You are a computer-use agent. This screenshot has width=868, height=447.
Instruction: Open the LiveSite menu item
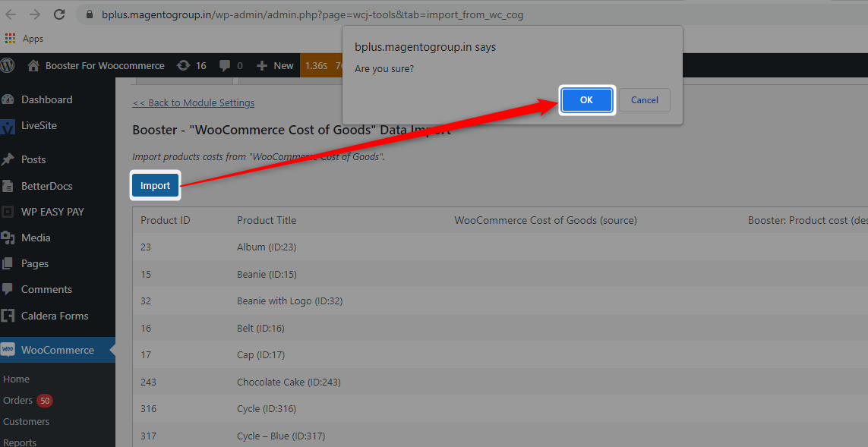click(x=39, y=125)
